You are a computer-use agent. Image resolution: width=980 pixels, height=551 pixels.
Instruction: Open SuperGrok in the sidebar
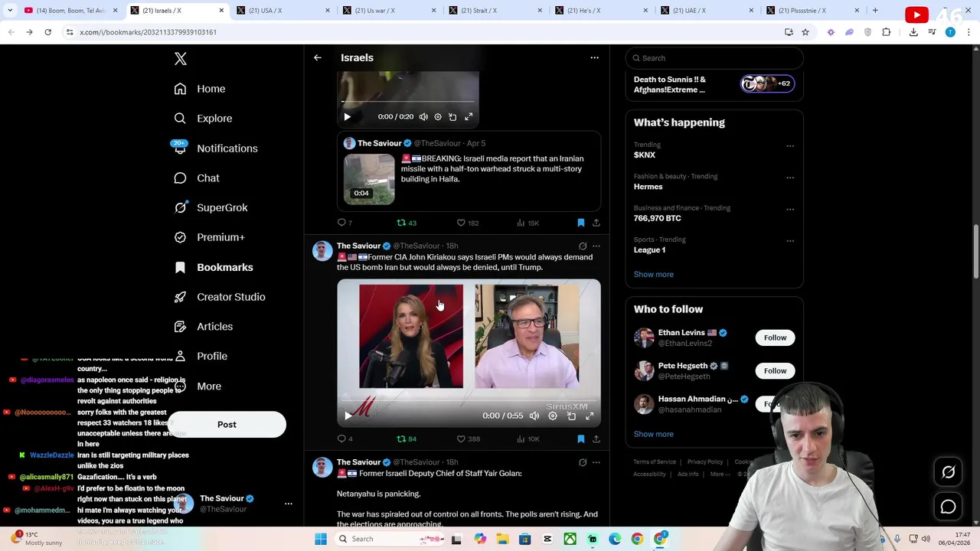pos(211,207)
